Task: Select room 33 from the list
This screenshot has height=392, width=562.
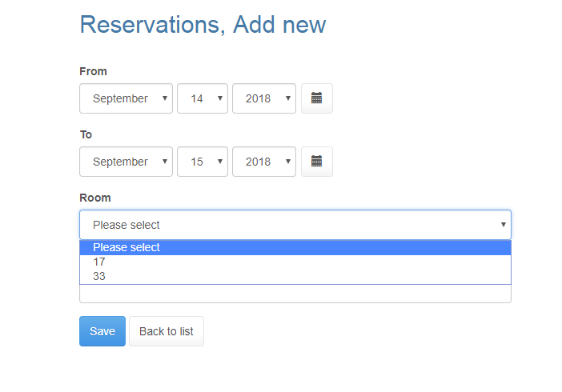Action: coord(295,276)
